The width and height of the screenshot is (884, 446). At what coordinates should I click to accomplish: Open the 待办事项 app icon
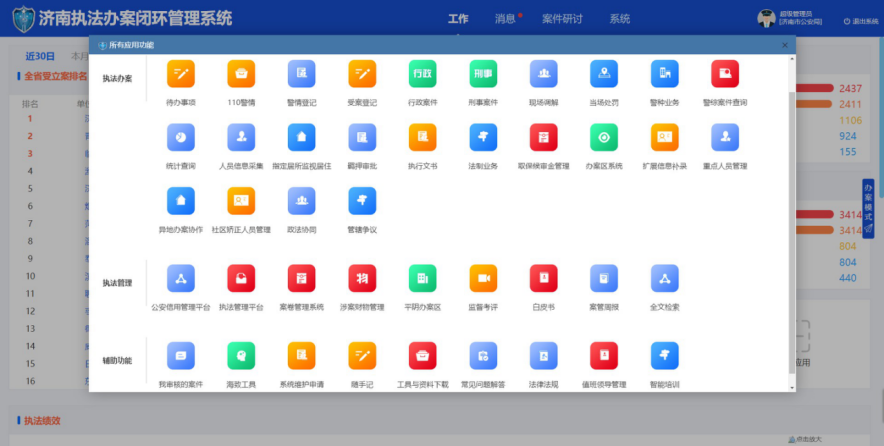coord(181,75)
